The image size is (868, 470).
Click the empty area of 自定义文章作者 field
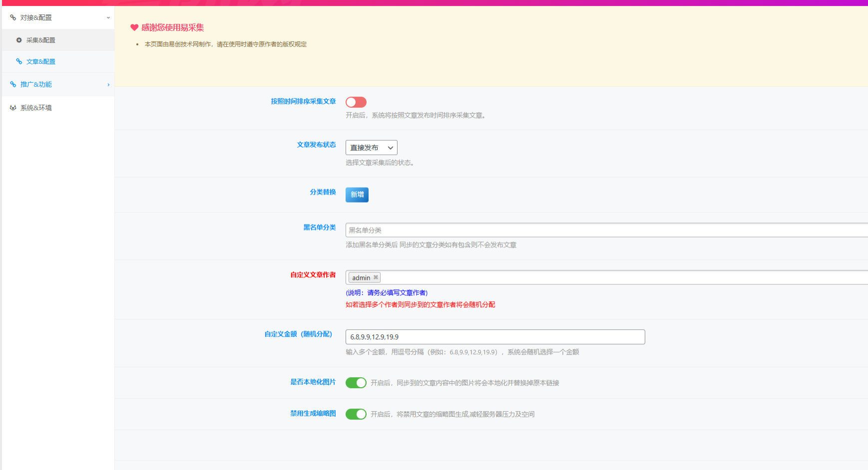599,277
